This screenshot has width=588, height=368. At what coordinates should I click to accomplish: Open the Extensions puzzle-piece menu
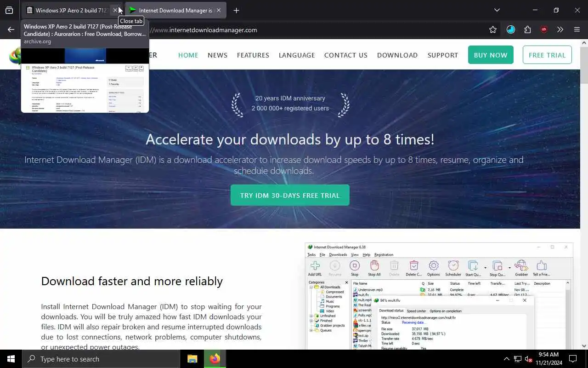point(527,29)
